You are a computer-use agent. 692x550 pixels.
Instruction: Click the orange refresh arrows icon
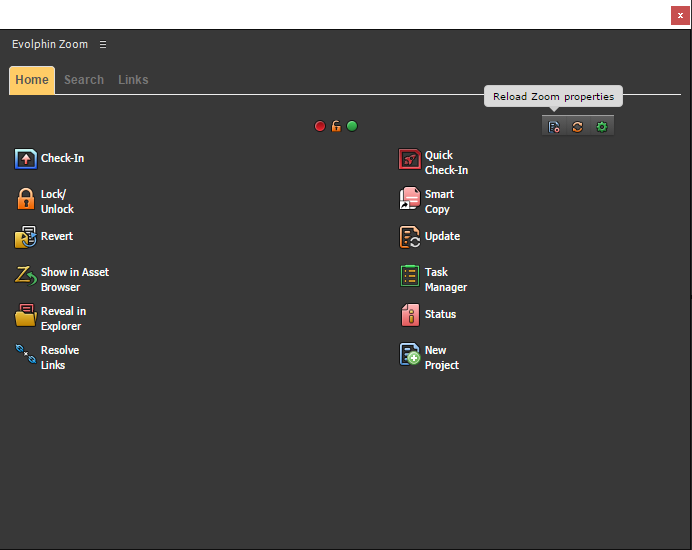point(577,127)
